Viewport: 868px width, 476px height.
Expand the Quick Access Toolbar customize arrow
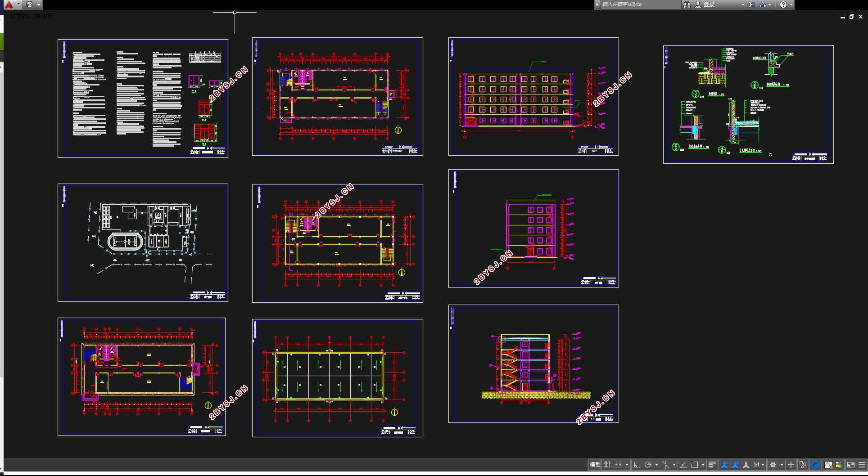click(x=39, y=4)
